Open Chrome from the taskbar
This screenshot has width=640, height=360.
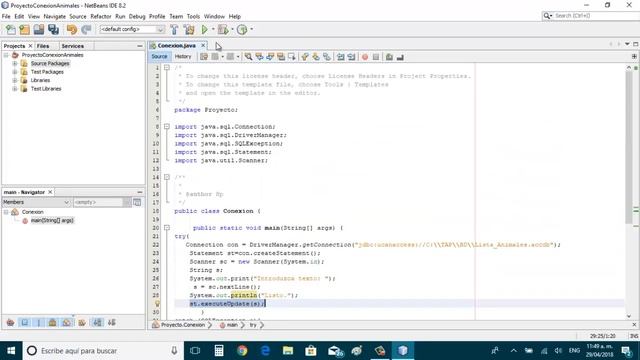pyautogui.click(x=242, y=351)
